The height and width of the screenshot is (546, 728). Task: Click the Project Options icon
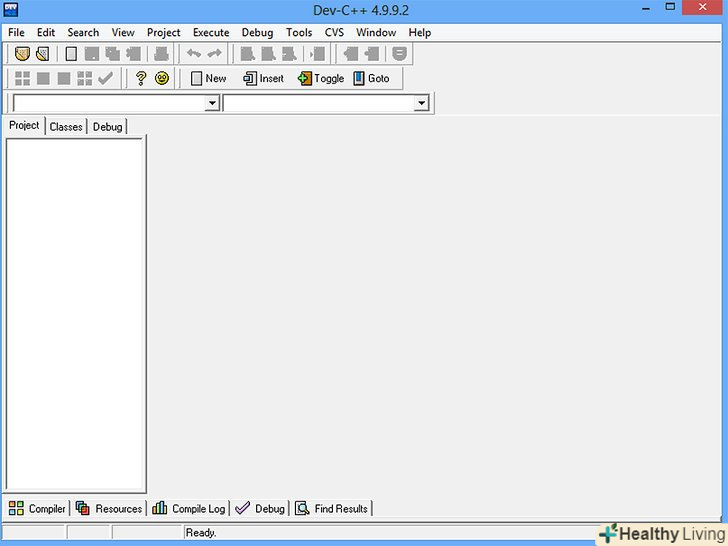pyautogui.click(x=399, y=54)
